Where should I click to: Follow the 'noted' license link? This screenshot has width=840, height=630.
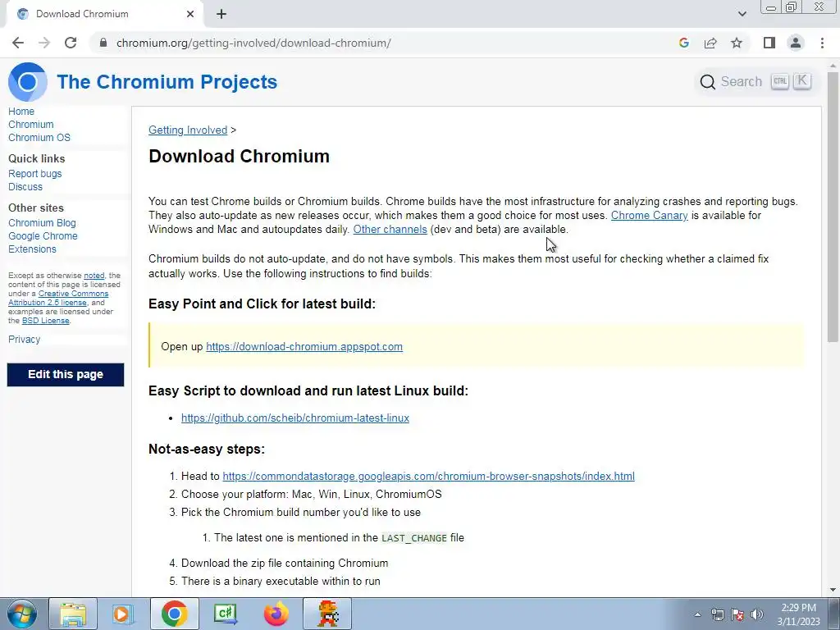coord(94,276)
